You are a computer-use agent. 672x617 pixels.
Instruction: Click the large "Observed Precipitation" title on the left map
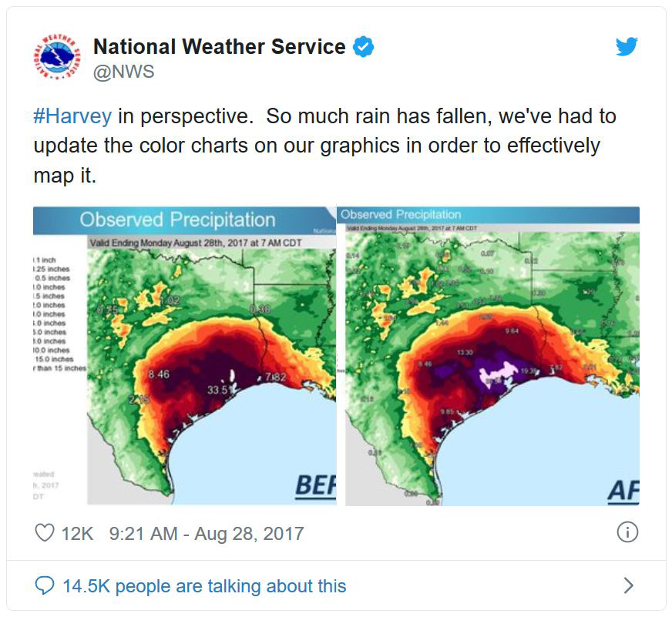tap(177, 220)
